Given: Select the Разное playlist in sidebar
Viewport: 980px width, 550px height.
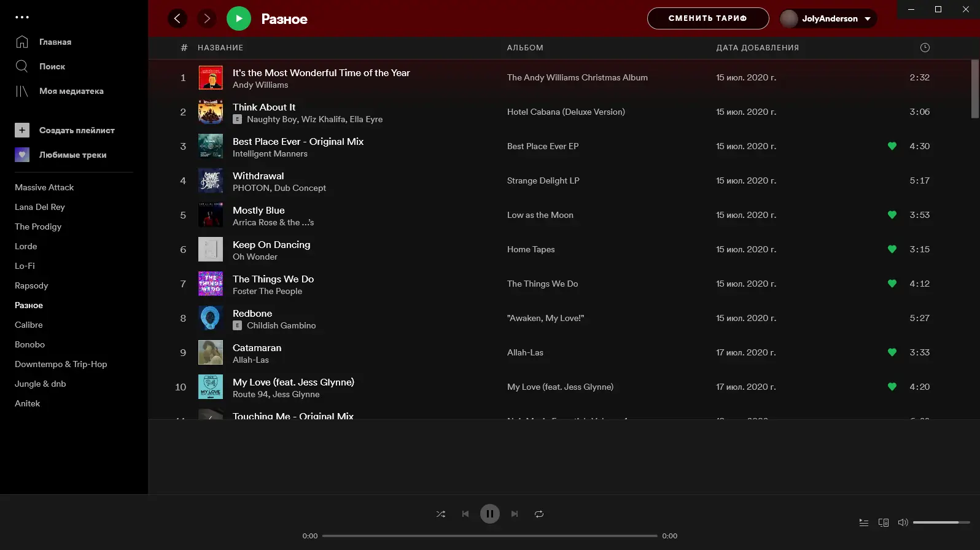Looking at the screenshot, I should 29,305.
